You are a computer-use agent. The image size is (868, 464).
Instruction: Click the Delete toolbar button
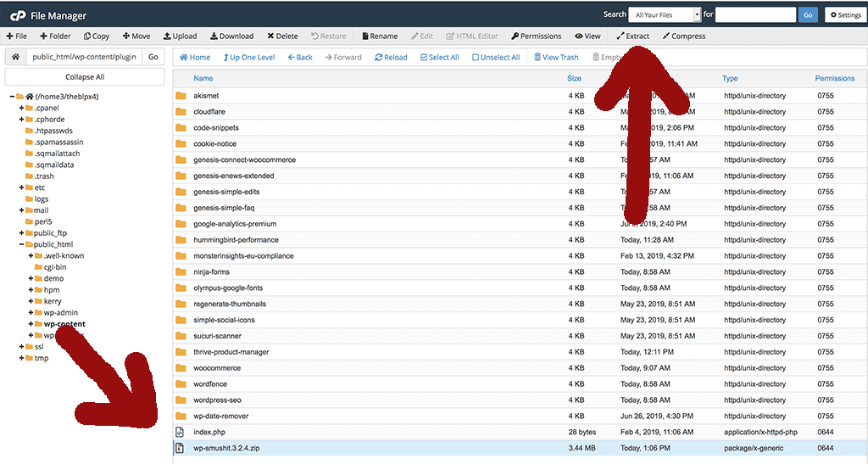pyautogui.click(x=283, y=36)
